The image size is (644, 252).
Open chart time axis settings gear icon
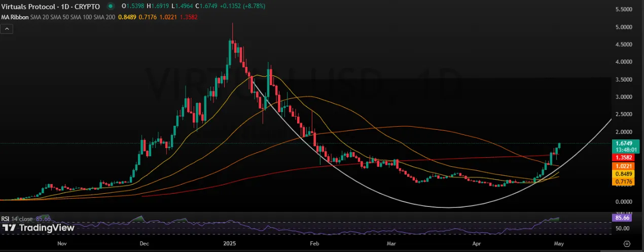pos(627,244)
